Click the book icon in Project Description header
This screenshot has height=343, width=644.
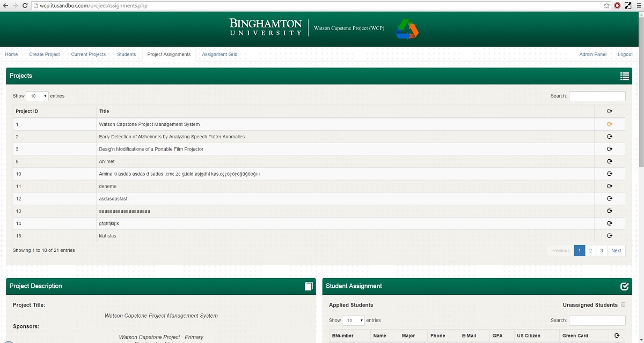[309, 286]
